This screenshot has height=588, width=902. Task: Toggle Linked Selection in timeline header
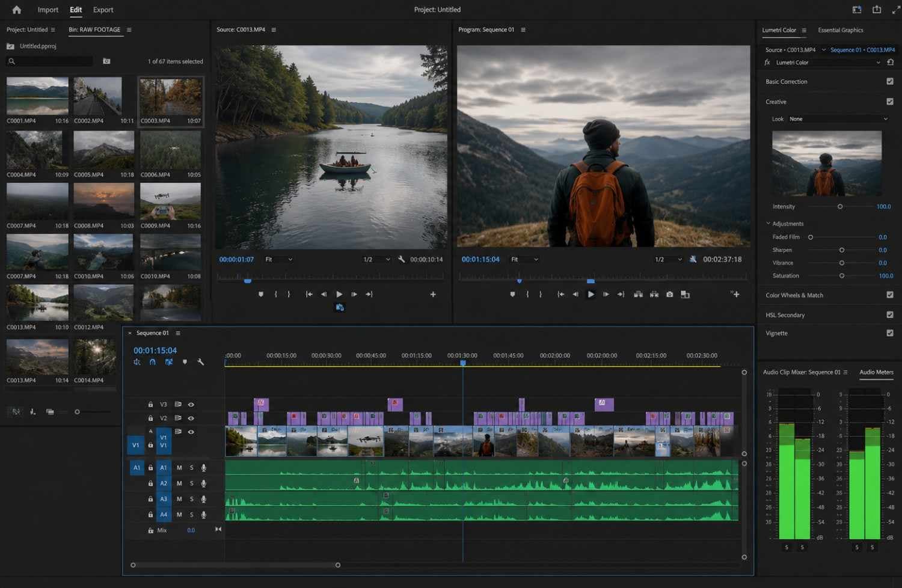[x=169, y=362]
